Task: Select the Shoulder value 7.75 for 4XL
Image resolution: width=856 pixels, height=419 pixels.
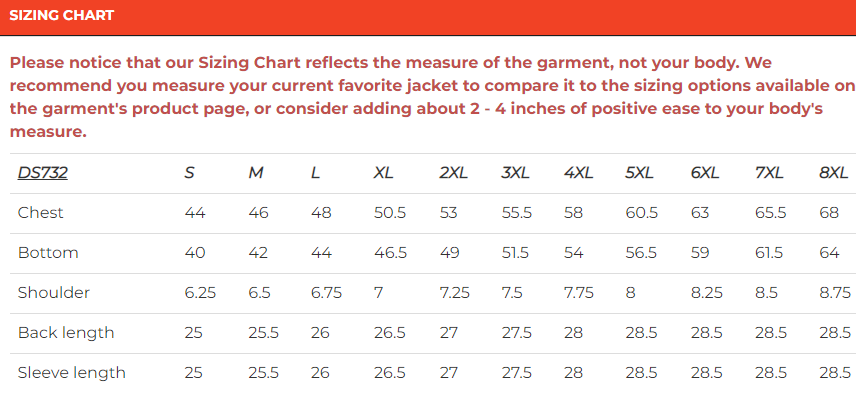Action: (578, 293)
